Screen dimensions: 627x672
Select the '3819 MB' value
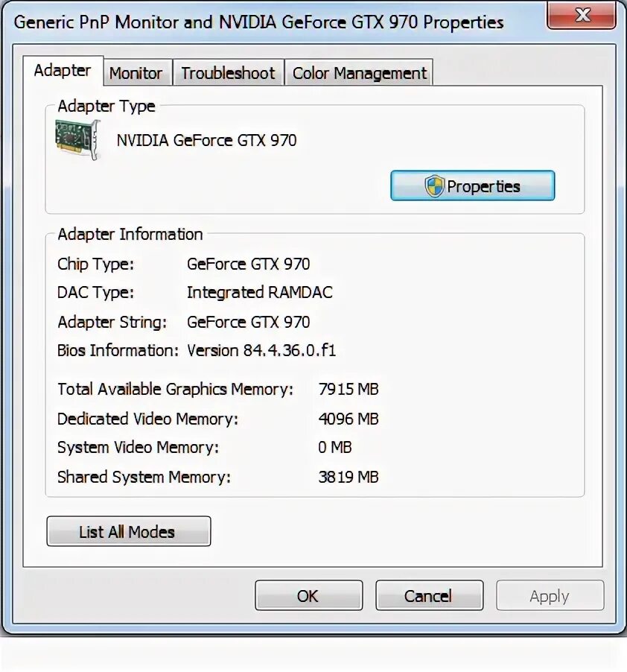[x=348, y=477]
